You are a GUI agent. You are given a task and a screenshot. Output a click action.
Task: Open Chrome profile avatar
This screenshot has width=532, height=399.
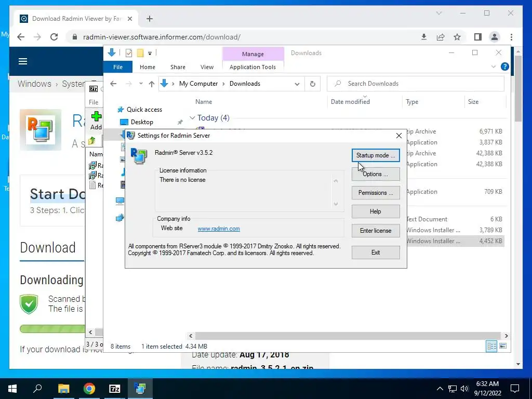[x=495, y=37]
